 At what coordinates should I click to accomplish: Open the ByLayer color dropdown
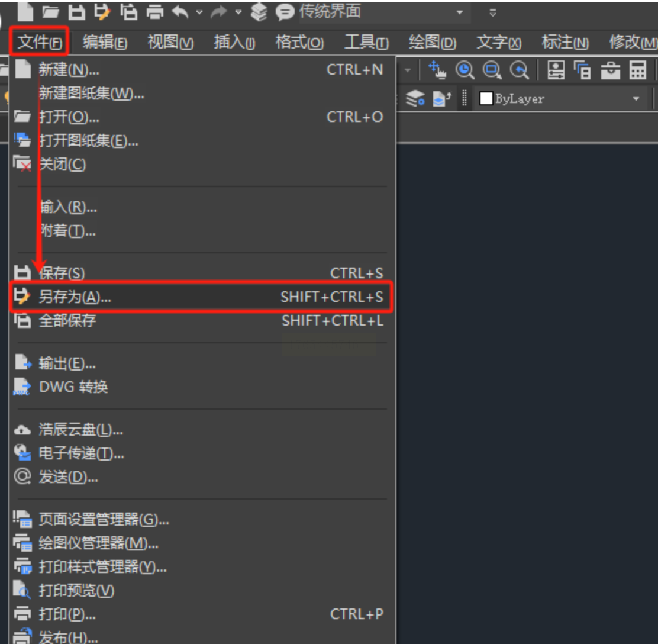[x=636, y=99]
